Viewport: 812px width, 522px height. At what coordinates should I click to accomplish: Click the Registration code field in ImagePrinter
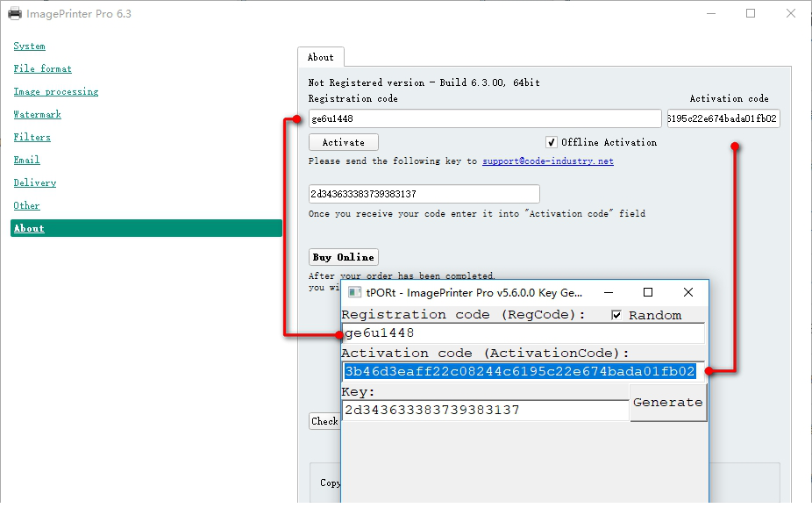coord(485,118)
